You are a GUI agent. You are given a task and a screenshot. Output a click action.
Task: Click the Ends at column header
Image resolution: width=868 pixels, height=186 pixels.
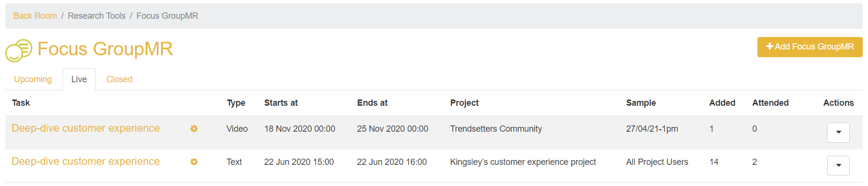point(372,103)
